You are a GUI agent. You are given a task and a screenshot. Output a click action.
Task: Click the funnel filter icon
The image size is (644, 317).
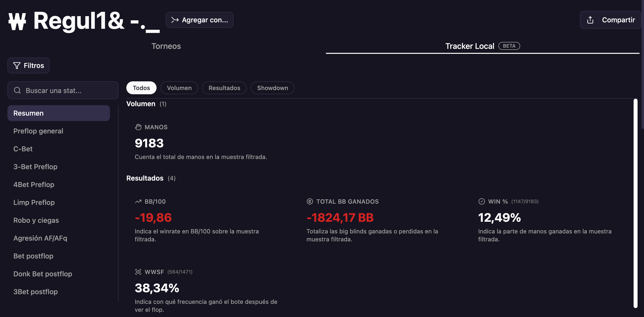pyautogui.click(x=17, y=65)
